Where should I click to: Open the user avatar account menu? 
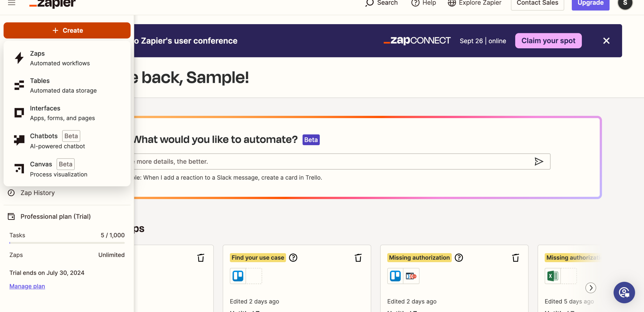point(625,4)
